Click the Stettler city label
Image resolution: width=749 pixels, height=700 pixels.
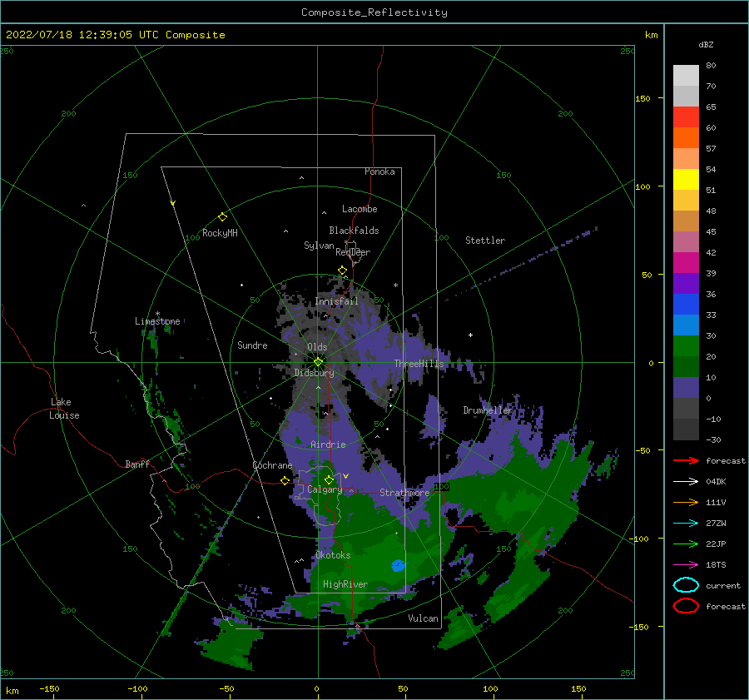pyautogui.click(x=485, y=241)
